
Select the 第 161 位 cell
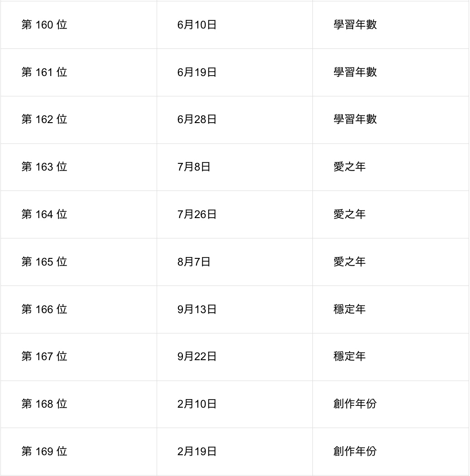[x=44, y=72]
